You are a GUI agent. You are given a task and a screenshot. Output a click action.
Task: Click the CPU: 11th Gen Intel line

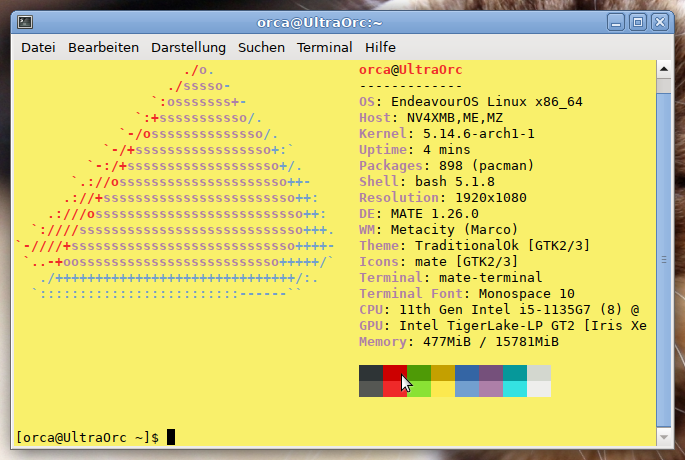tap(499, 310)
